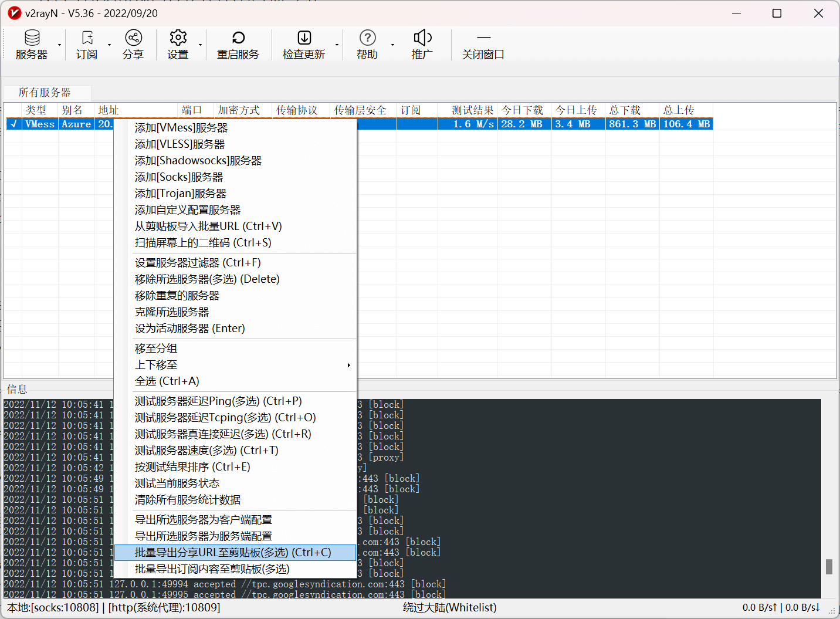
Task: Click the Servers database icon
Action: coord(32,38)
